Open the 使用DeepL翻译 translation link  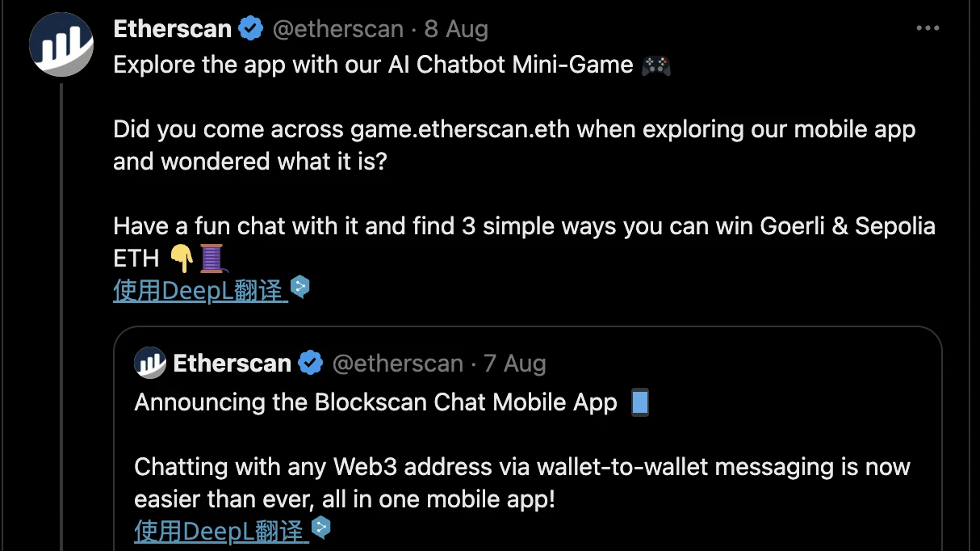(199, 291)
